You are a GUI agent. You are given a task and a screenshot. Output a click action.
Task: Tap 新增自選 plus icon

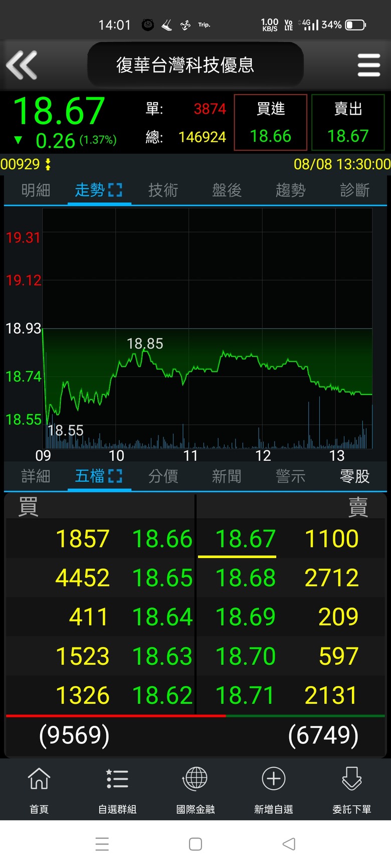coord(274,778)
